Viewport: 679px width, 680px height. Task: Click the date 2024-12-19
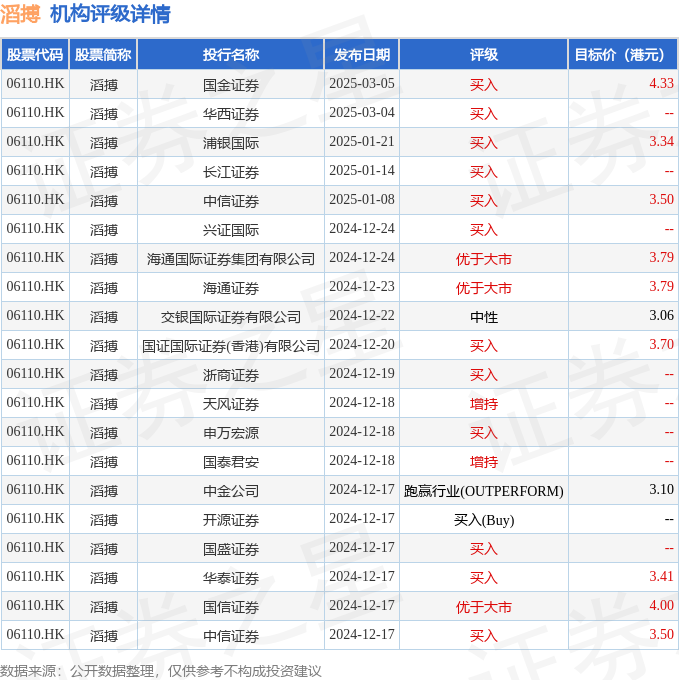tap(362, 373)
